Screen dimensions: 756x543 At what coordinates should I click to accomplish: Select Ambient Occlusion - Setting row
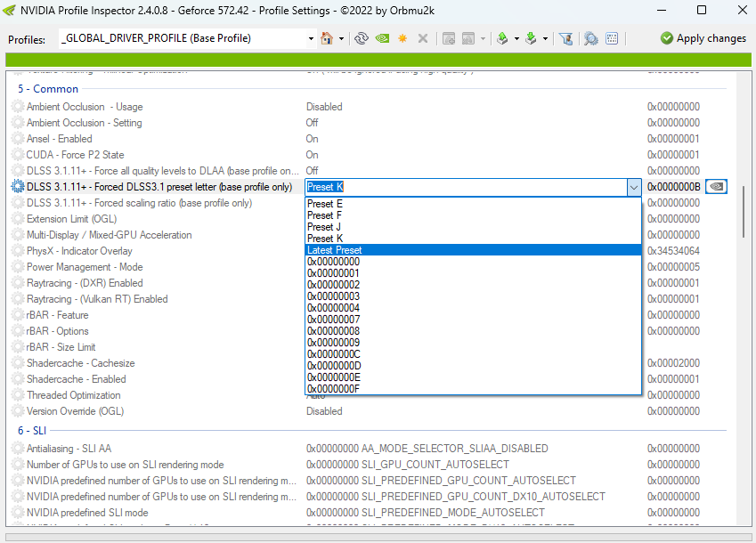367,122
